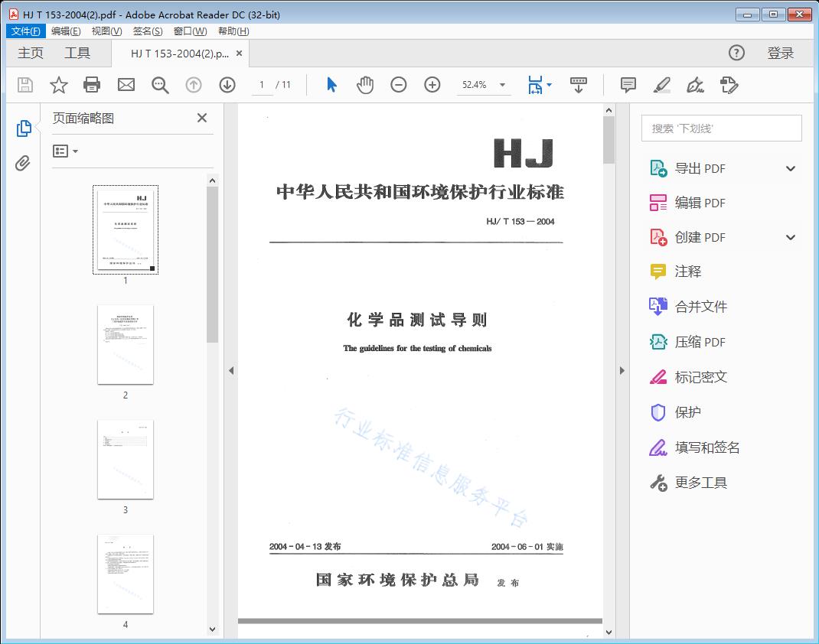This screenshot has height=644, width=819.
Task: Open the thumbnail options dropdown in 页面缩略图 panel
Action: [64, 151]
